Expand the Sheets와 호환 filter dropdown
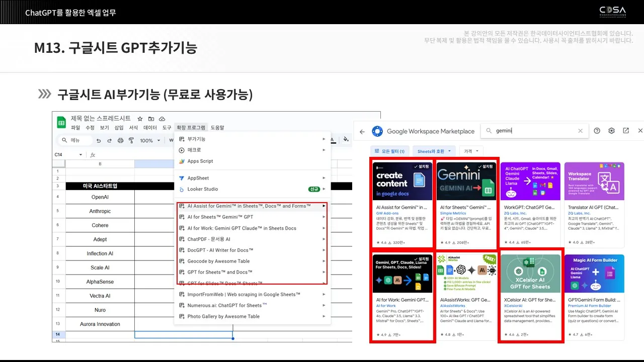The width and height of the screenshot is (644, 362). pos(435,151)
